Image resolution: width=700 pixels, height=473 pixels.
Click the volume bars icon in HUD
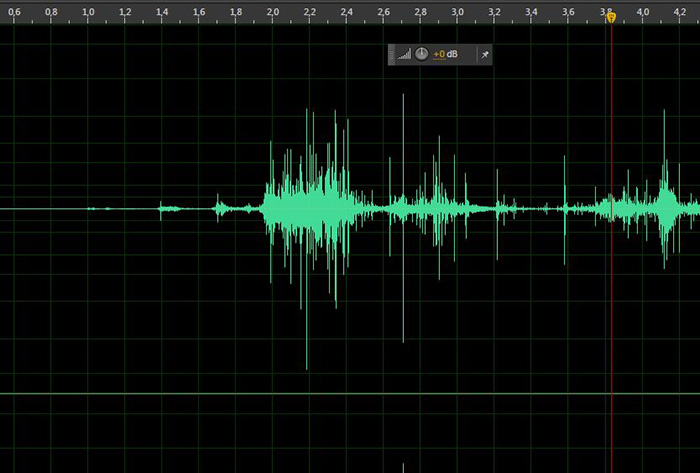(404, 55)
